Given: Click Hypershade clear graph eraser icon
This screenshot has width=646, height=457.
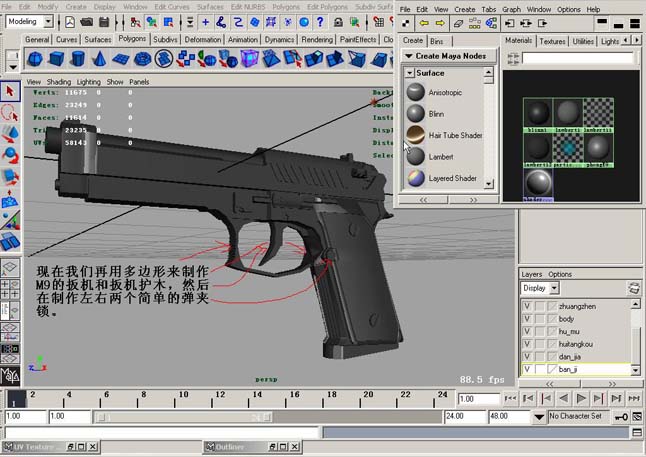Looking at the screenshot, I should click(459, 23).
